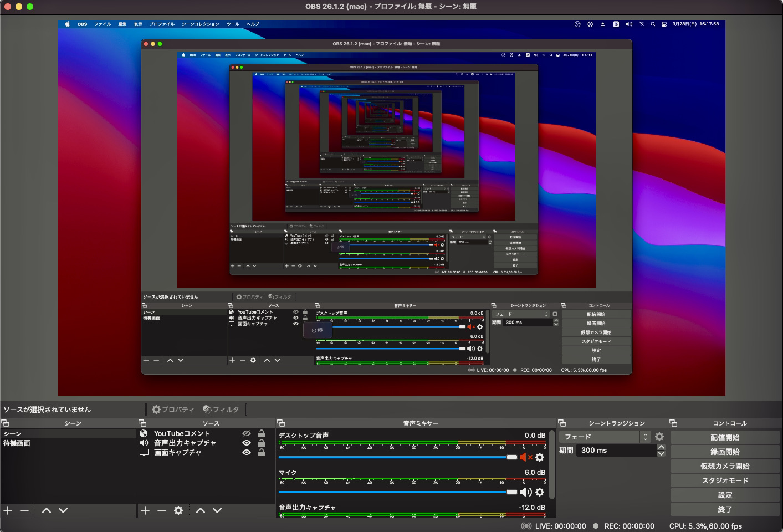The height and width of the screenshot is (532, 783).
Task: Move the source up in the Sources list
Action: tap(201, 510)
